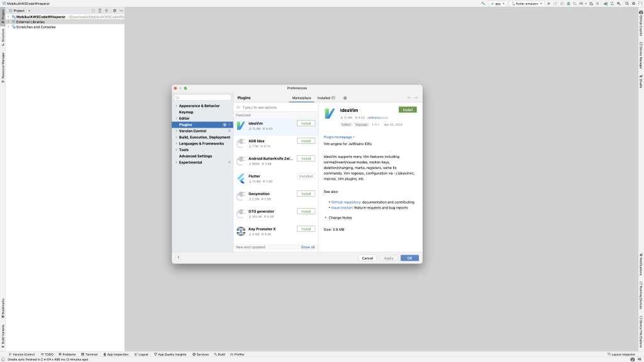Expand the Tools settings category
Viewport: 644px width, 362px height.
[177, 150]
